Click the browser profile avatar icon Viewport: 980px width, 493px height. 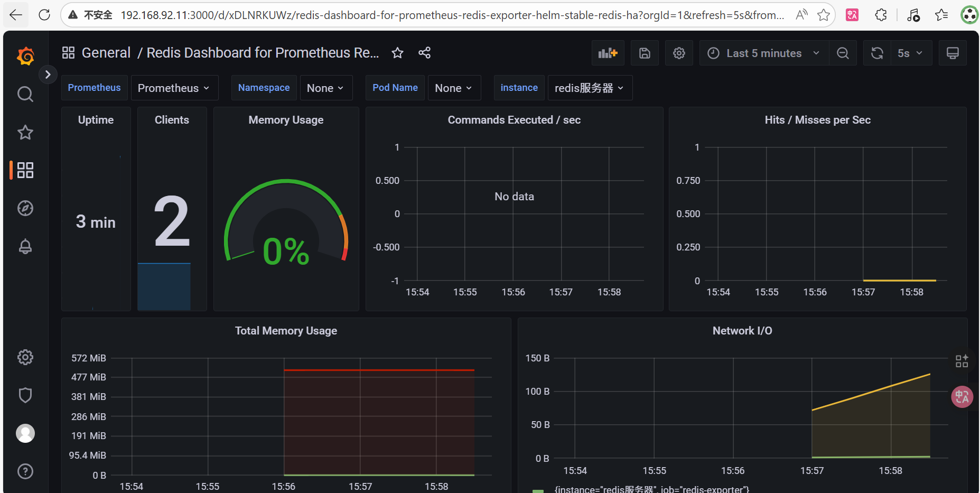969,15
